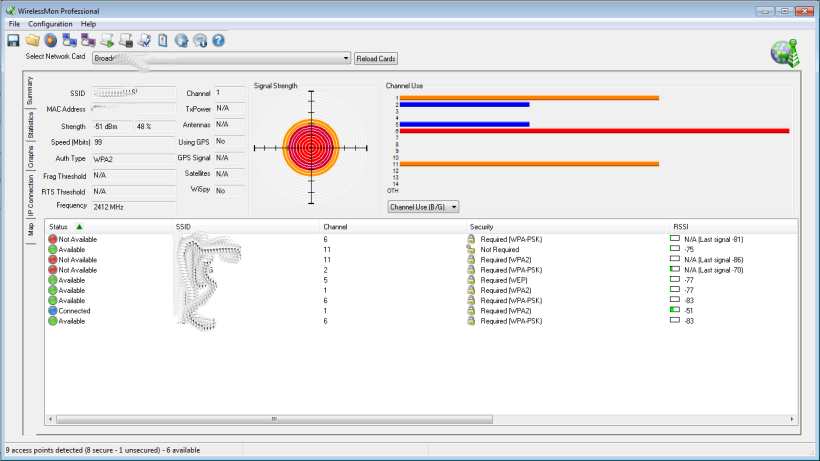Click the signal level box for RSSI -51

pyautogui.click(x=675, y=310)
